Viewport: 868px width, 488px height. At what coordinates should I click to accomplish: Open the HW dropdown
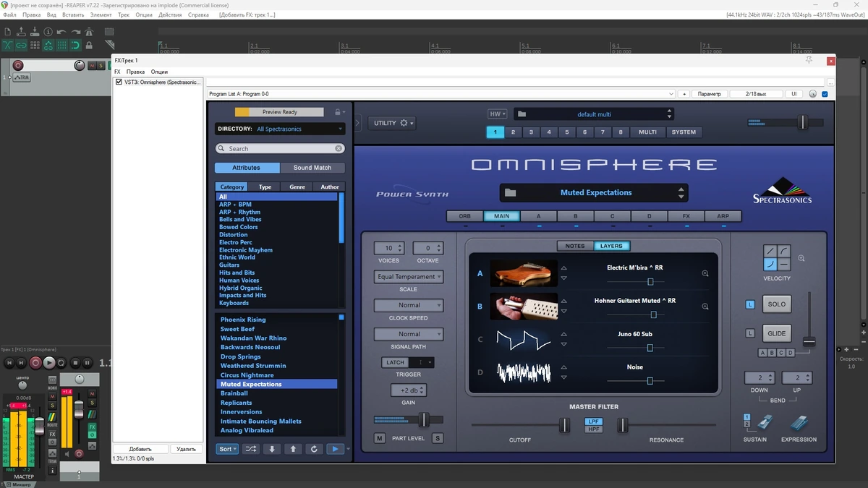[x=498, y=114]
